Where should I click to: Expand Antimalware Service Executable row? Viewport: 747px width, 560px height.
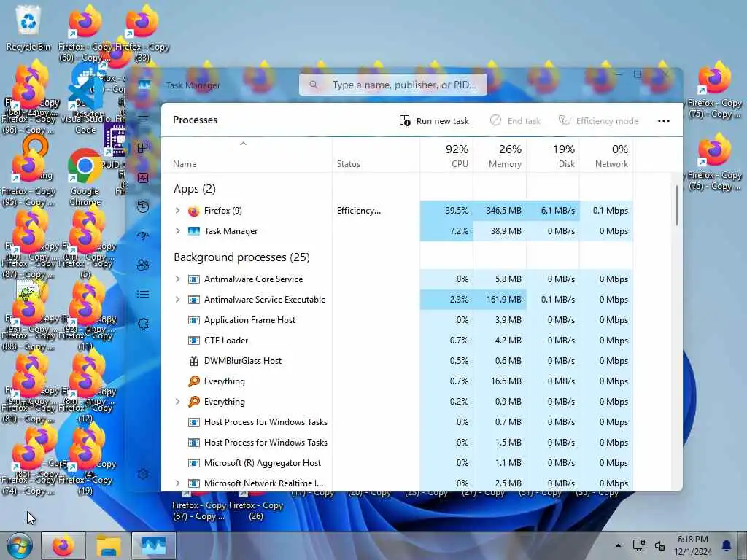[x=178, y=300]
